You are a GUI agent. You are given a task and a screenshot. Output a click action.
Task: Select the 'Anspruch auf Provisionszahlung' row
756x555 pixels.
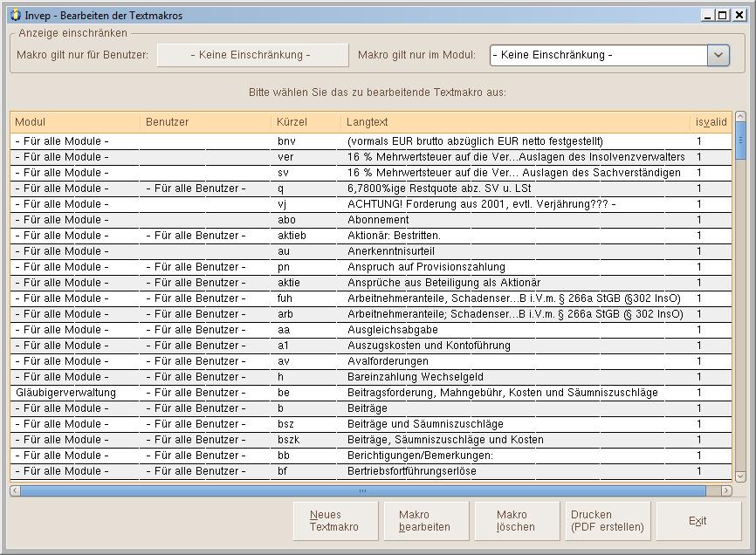tap(371, 267)
